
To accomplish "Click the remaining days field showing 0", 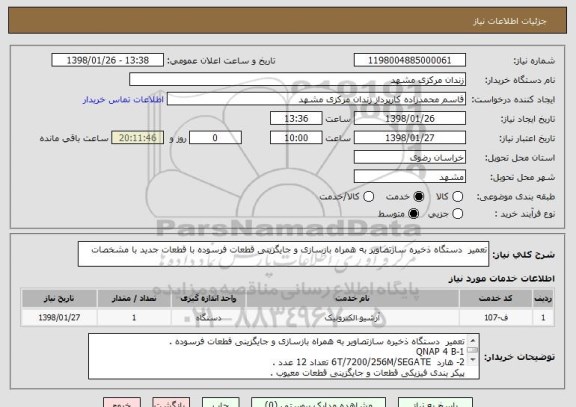I will click(x=215, y=138).
